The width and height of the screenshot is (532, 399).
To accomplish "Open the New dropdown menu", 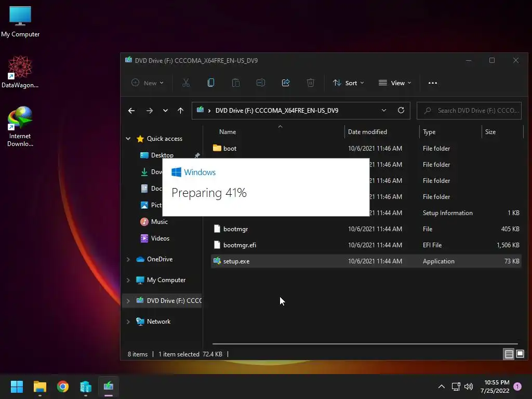I will pos(148,83).
